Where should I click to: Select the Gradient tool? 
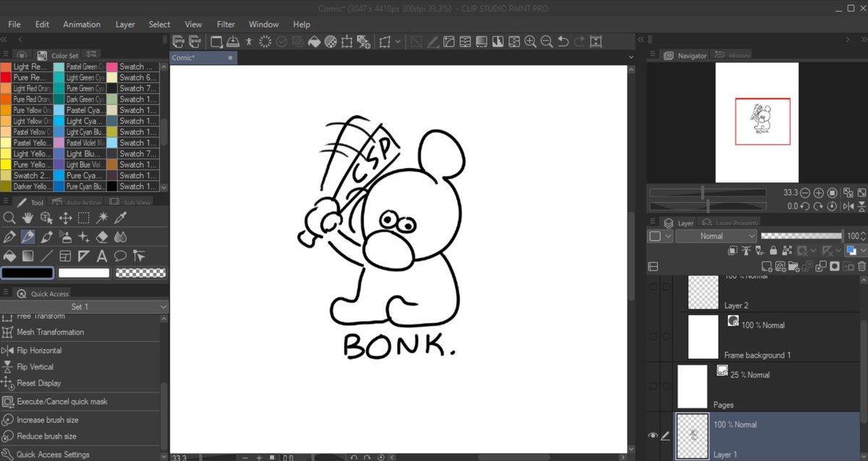[28, 255]
